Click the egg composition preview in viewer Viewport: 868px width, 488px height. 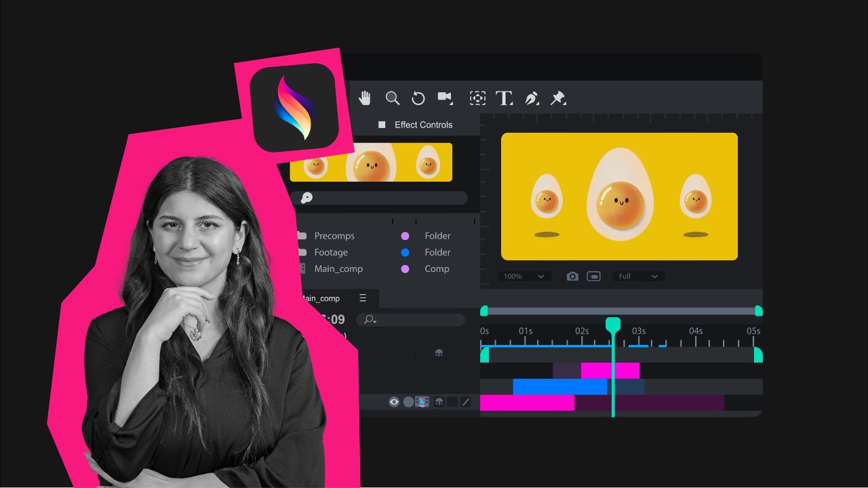pos(619,197)
